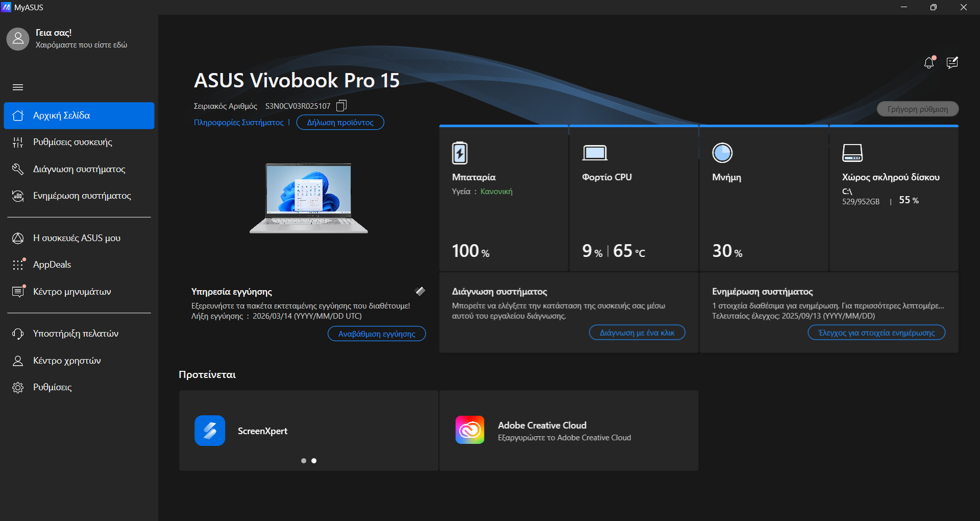Click the 30 % memory usage value
This screenshot has height=521, width=980.
(727, 251)
